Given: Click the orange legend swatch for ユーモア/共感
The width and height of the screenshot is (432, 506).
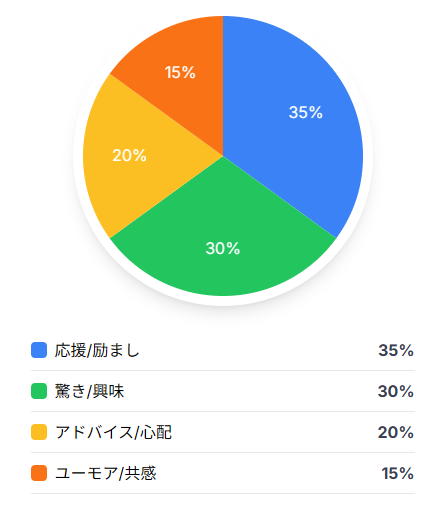Looking at the screenshot, I should pos(39,473).
